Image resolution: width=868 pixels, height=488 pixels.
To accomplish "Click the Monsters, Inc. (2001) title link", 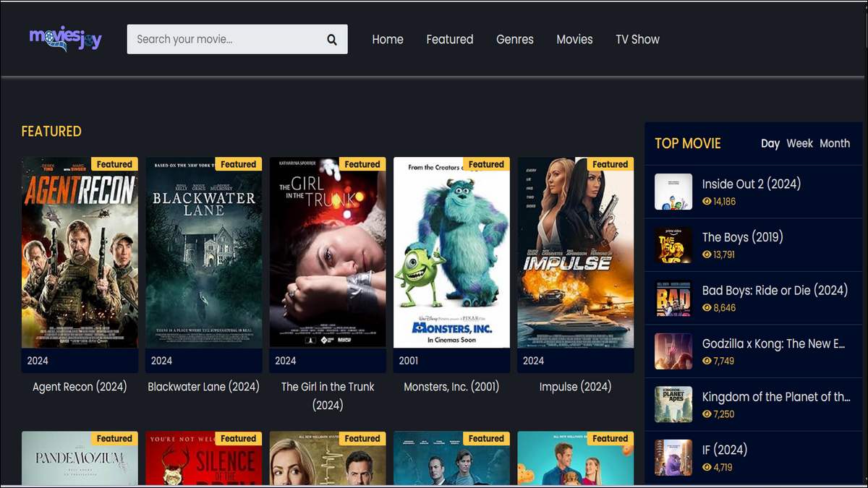I will 451,387.
